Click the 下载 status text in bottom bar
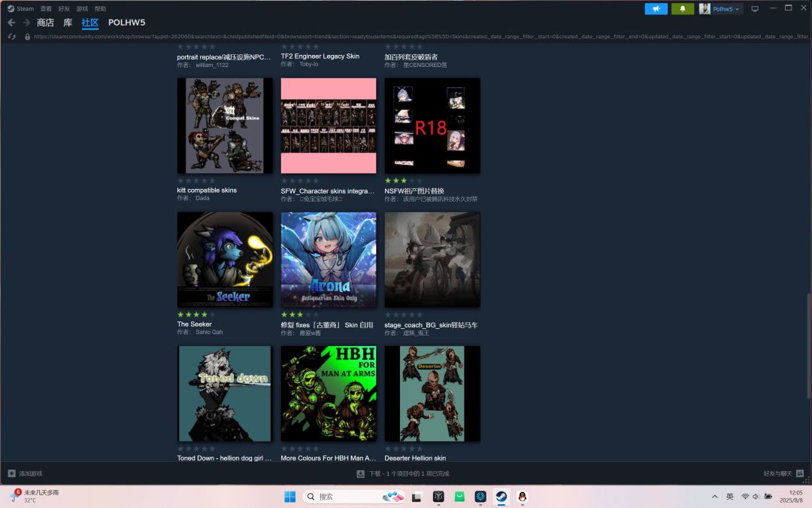Screen dimensions: 812x508 (x=409, y=473)
